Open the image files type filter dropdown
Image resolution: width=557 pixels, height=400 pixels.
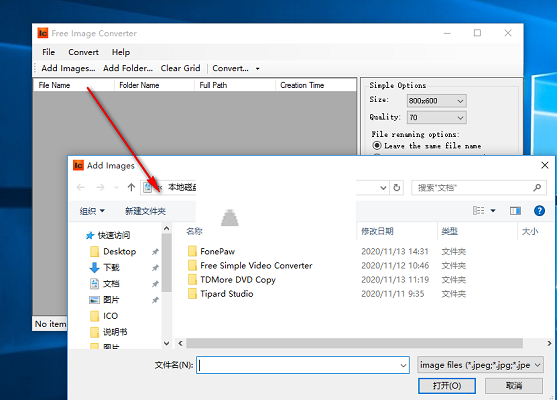click(x=480, y=365)
